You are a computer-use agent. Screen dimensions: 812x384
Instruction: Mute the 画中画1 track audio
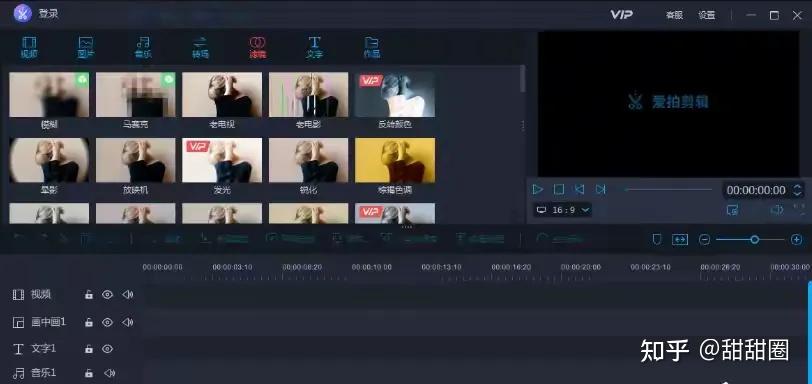coord(127,322)
